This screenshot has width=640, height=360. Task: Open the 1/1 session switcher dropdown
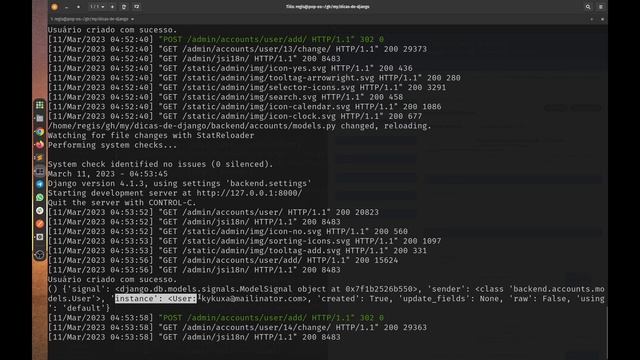[x=97, y=7]
